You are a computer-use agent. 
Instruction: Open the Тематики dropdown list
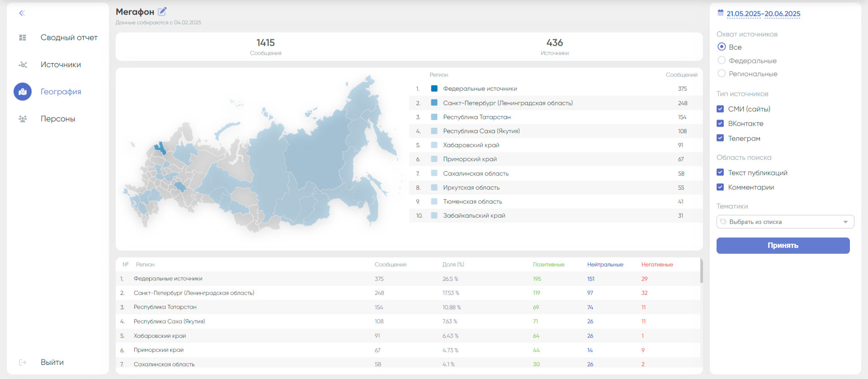coord(785,222)
